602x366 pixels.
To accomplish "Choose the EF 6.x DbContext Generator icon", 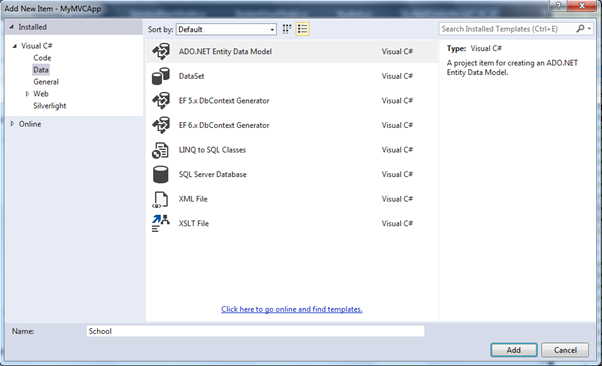I will [161, 125].
